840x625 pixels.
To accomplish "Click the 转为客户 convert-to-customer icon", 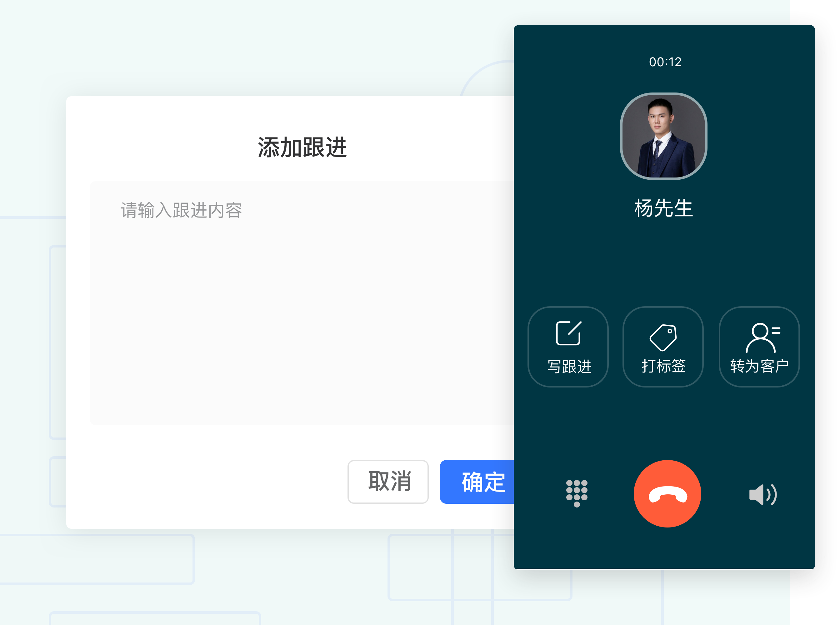I will point(759,346).
